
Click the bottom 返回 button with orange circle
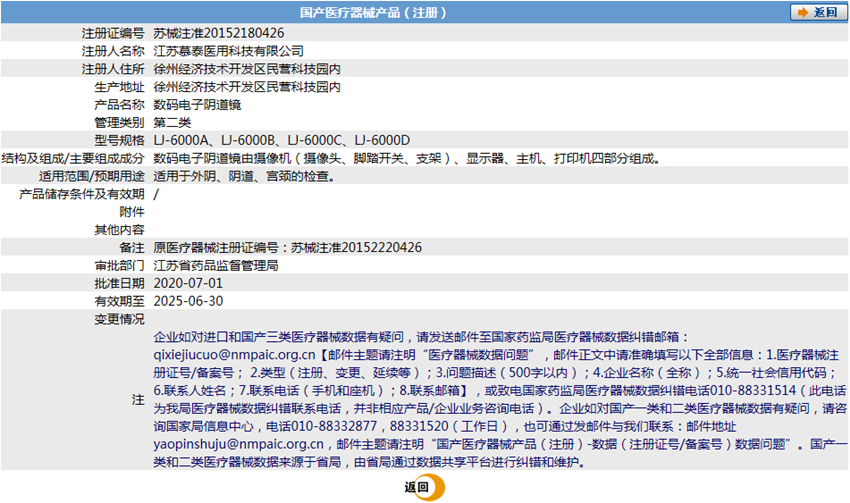pos(424,487)
